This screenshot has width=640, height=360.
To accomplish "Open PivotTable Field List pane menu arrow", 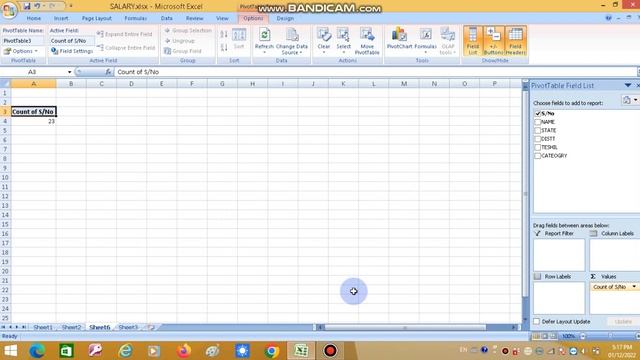I will [628, 85].
